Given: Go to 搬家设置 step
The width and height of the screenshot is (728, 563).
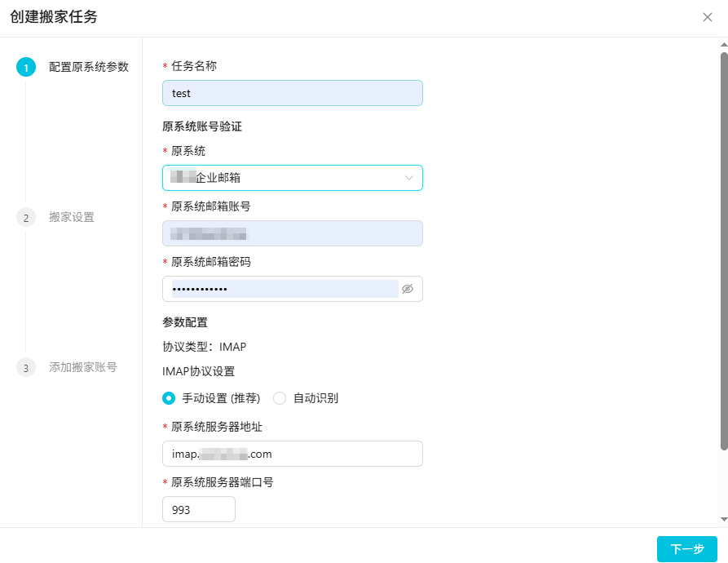Looking at the screenshot, I should tap(72, 217).
